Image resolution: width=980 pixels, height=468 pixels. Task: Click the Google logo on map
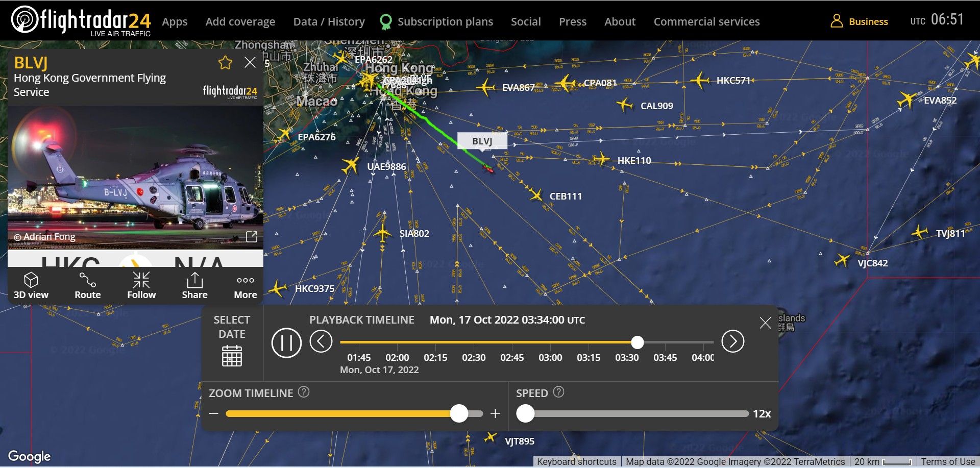point(30,456)
